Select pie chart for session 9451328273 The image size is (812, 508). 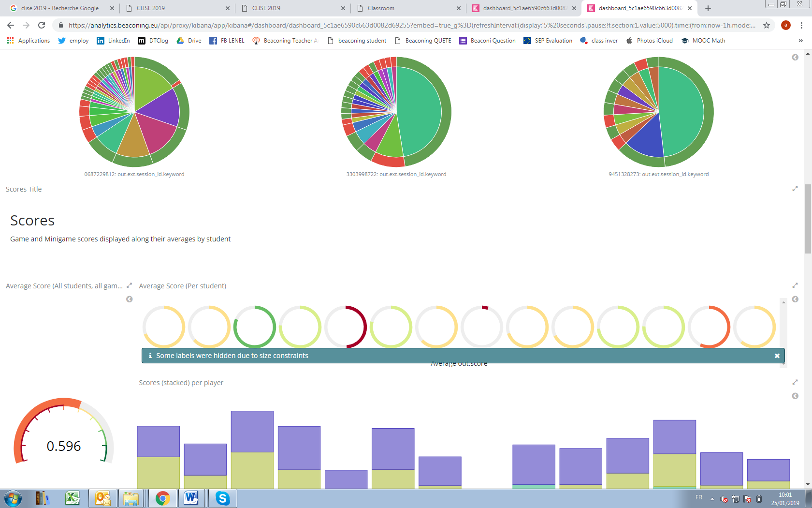pos(659,112)
